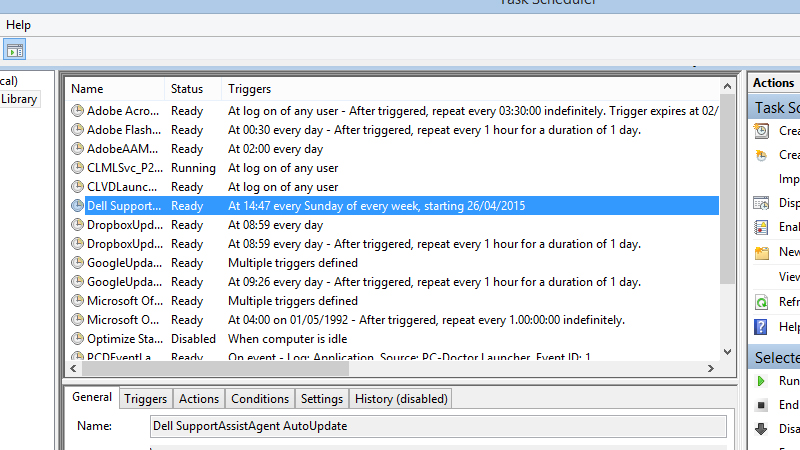Click the horizontal scrollbar thumb of task list
The image size is (800, 450).
(x=215, y=368)
